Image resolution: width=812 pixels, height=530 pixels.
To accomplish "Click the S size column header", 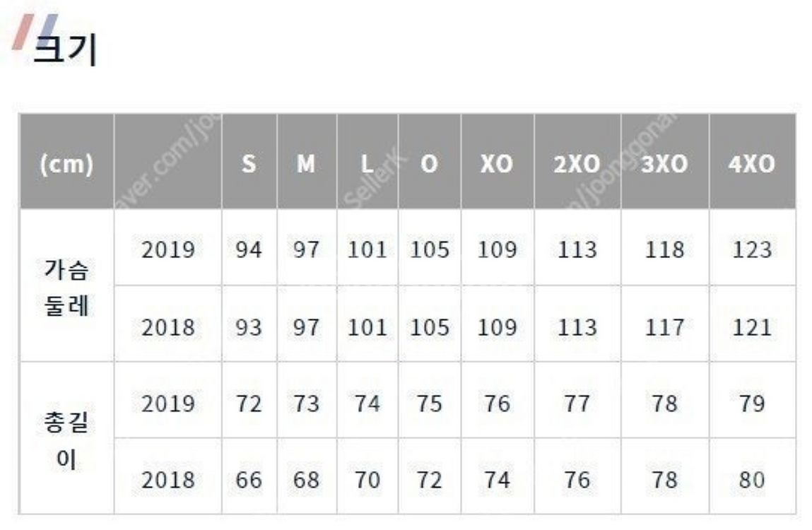I will [x=249, y=165].
